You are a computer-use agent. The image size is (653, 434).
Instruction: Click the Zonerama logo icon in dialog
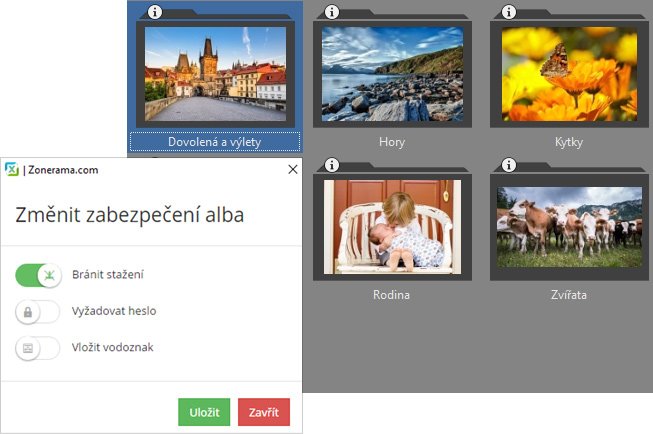[x=12, y=169]
